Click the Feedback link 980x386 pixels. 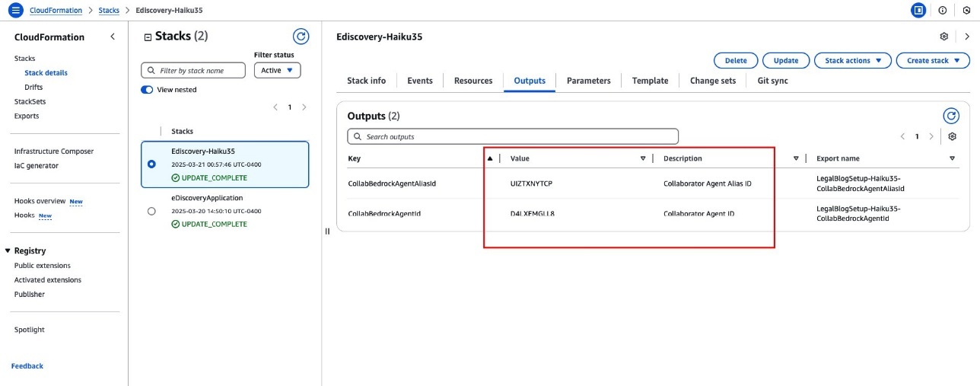click(27, 366)
